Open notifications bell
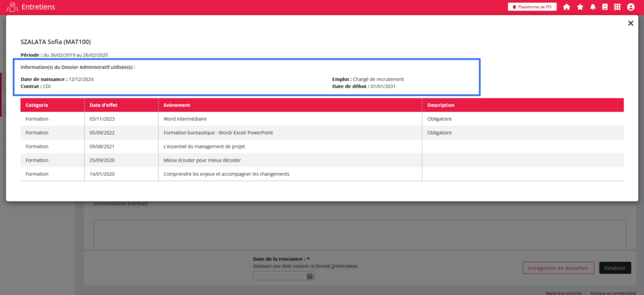Image resolution: width=644 pixels, height=295 pixels. tap(592, 7)
